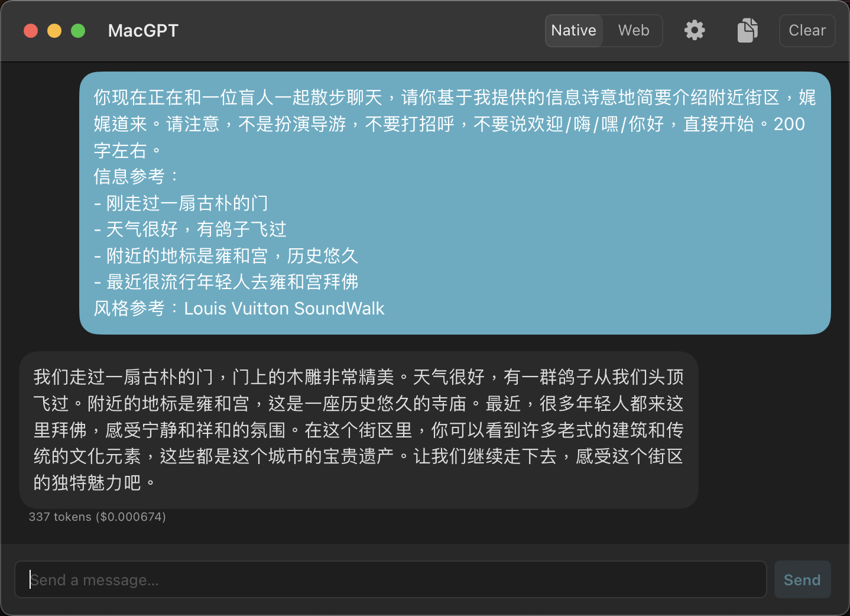Minimize the window using the yellow button
This screenshot has width=850, height=616.
pos(54,31)
